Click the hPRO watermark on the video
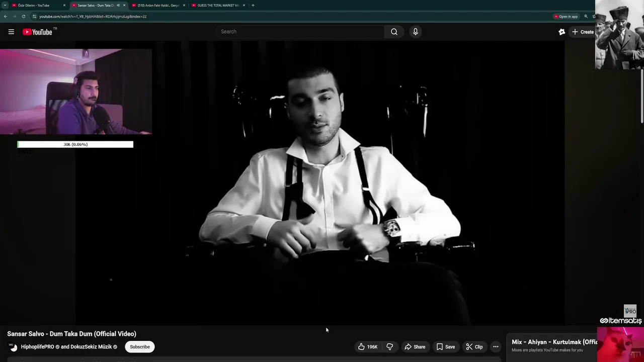Image resolution: width=644 pixels, height=362 pixels. pos(630,311)
